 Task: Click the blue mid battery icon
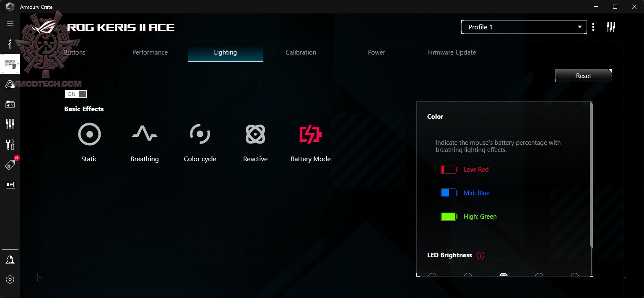tap(449, 193)
